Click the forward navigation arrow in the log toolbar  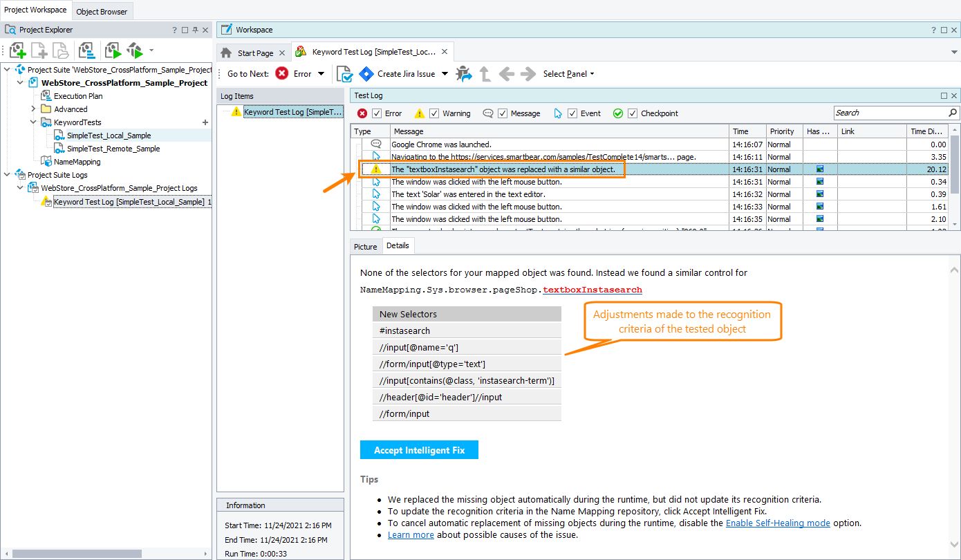click(526, 74)
